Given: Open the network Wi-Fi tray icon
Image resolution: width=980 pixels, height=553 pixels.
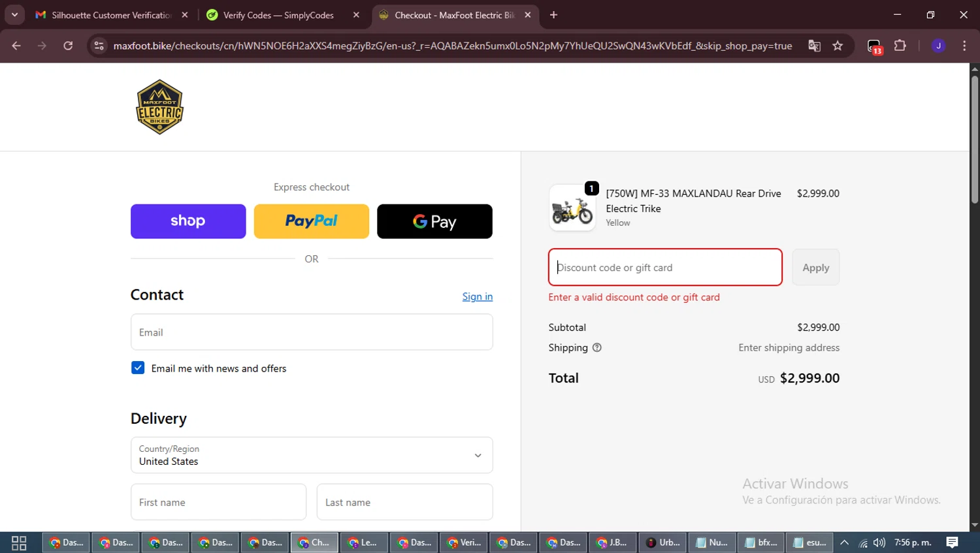Looking at the screenshot, I should (x=863, y=543).
